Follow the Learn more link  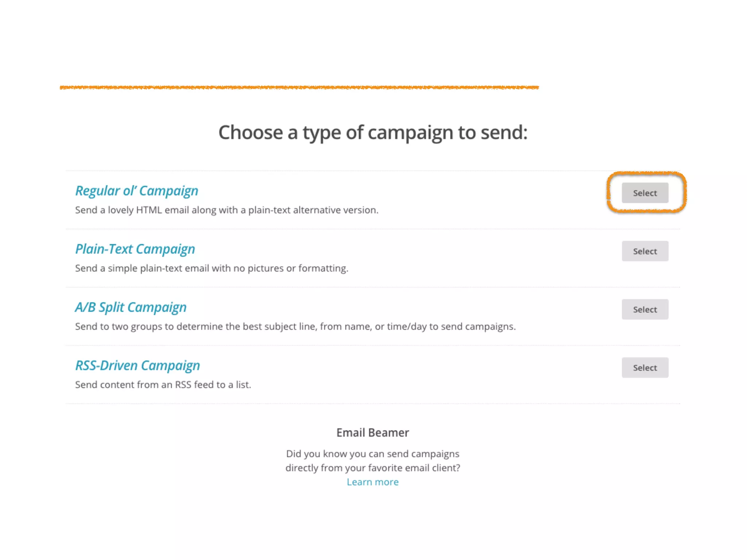point(372,482)
